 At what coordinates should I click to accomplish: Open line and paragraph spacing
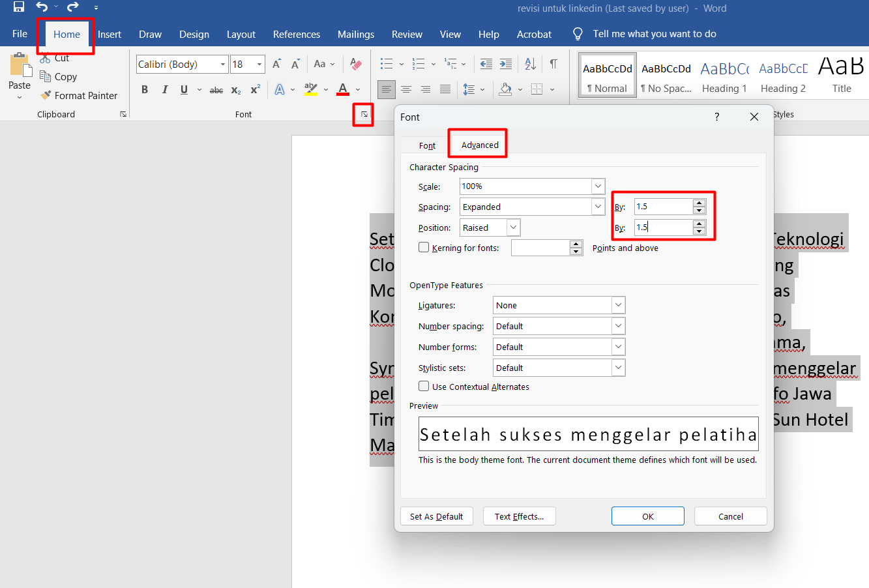pos(469,89)
